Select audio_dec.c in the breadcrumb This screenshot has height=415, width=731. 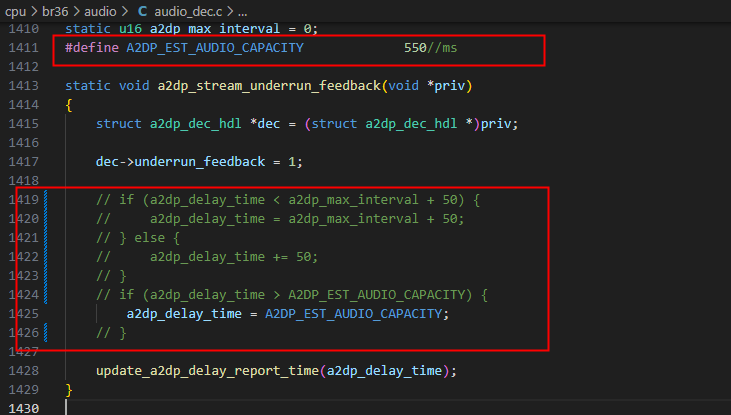(188, 11)
